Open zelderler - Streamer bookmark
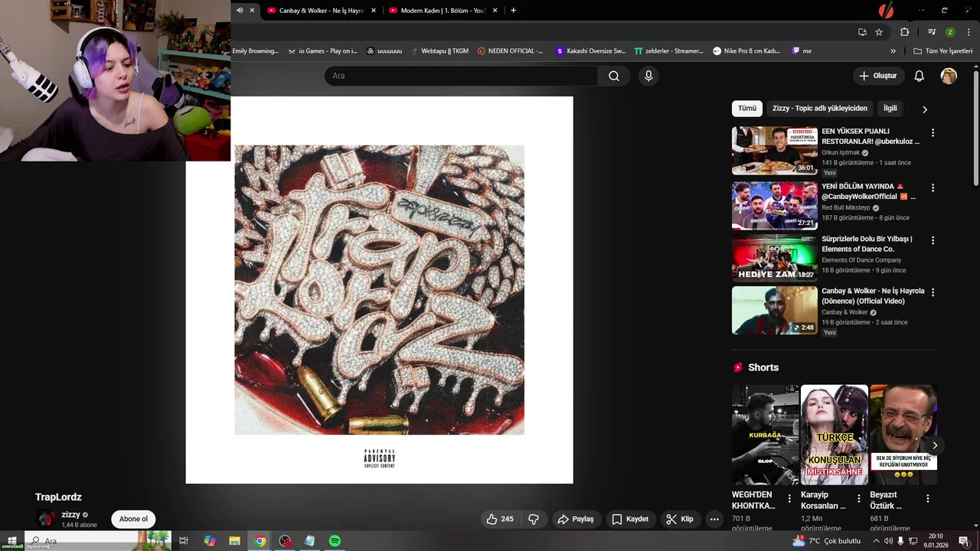This screenshot has height=551, width=980. coord(668,51)
